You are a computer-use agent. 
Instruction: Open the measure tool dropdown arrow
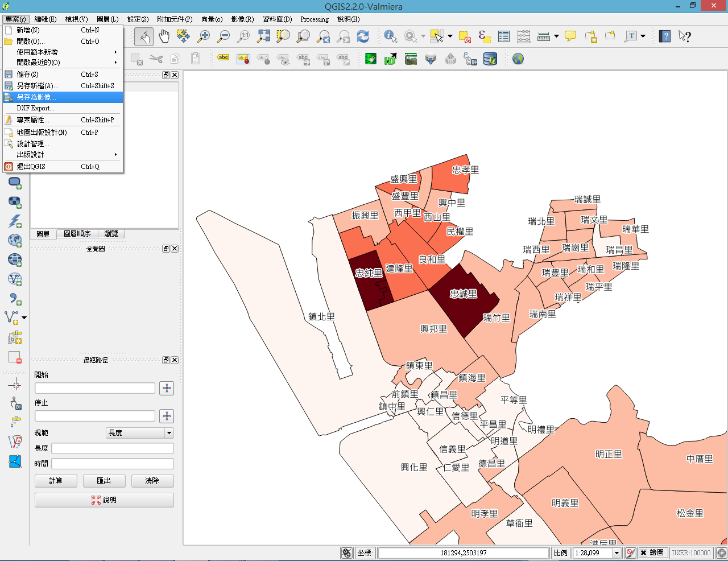pyautogui.click(x=556, y=36)
